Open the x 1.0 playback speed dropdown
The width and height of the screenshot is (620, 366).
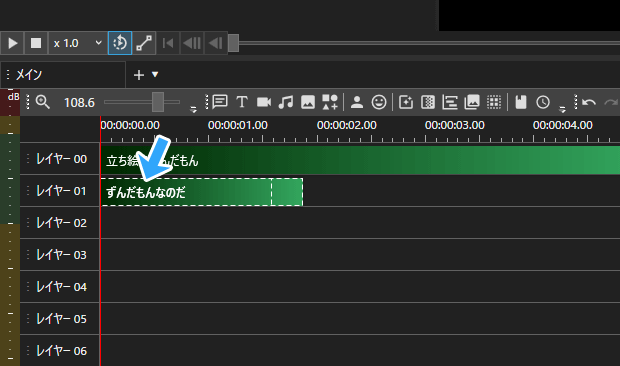(78, 43)
